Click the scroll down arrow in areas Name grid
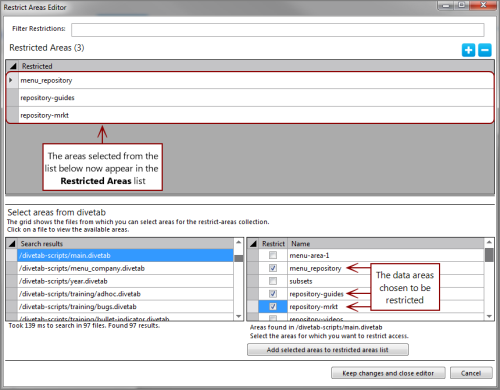 point(489,316)
